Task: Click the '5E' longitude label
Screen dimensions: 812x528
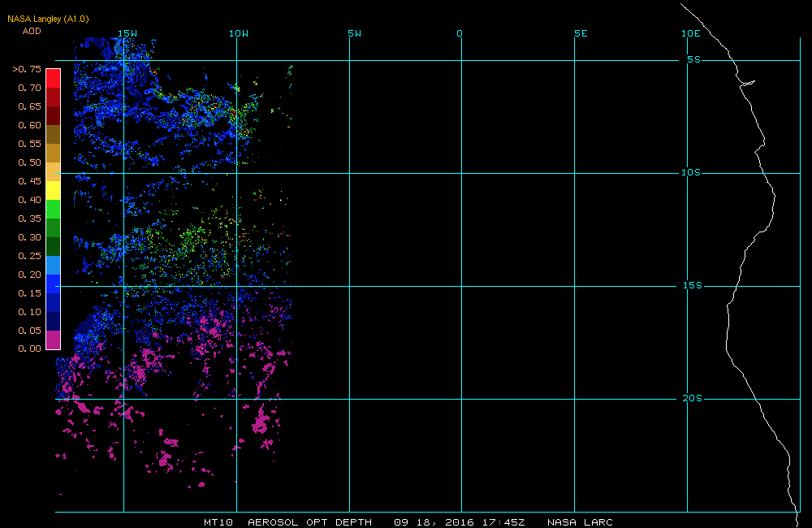Action: 581,33
